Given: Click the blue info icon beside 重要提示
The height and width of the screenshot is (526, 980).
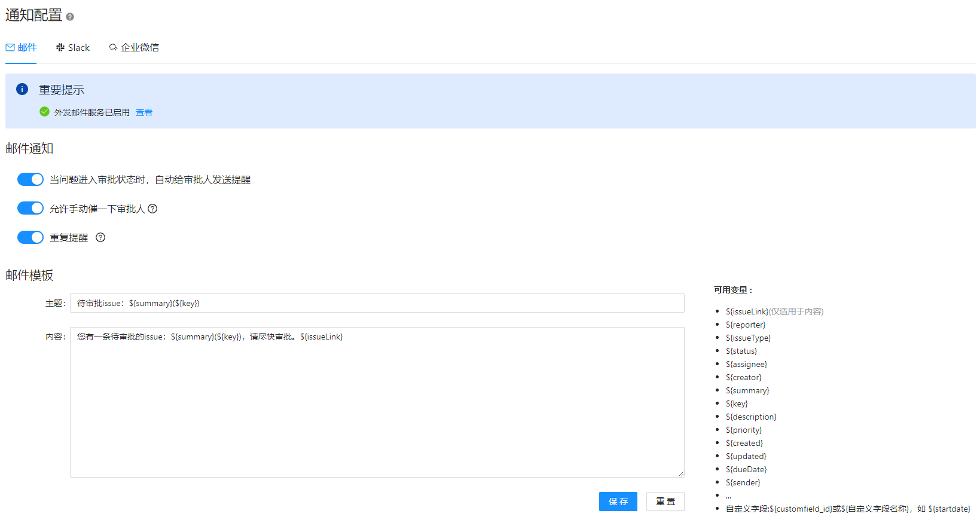Looking at the screenshot, I should point(22,89).
